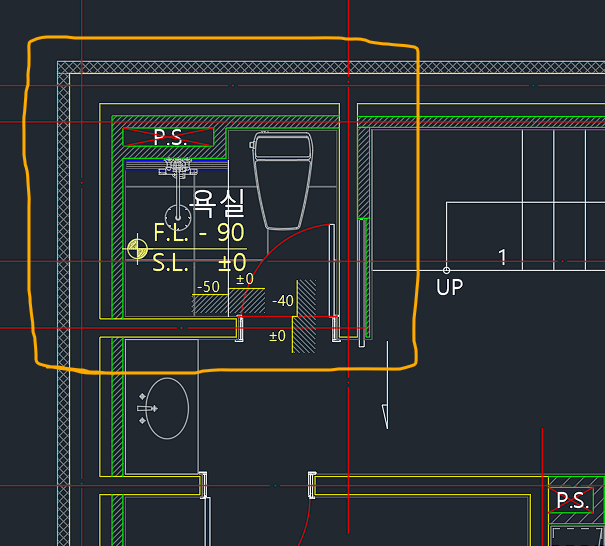Select the -40 elevation label
Viewport: 605px width, 546px height.
(x=282, y=300)
